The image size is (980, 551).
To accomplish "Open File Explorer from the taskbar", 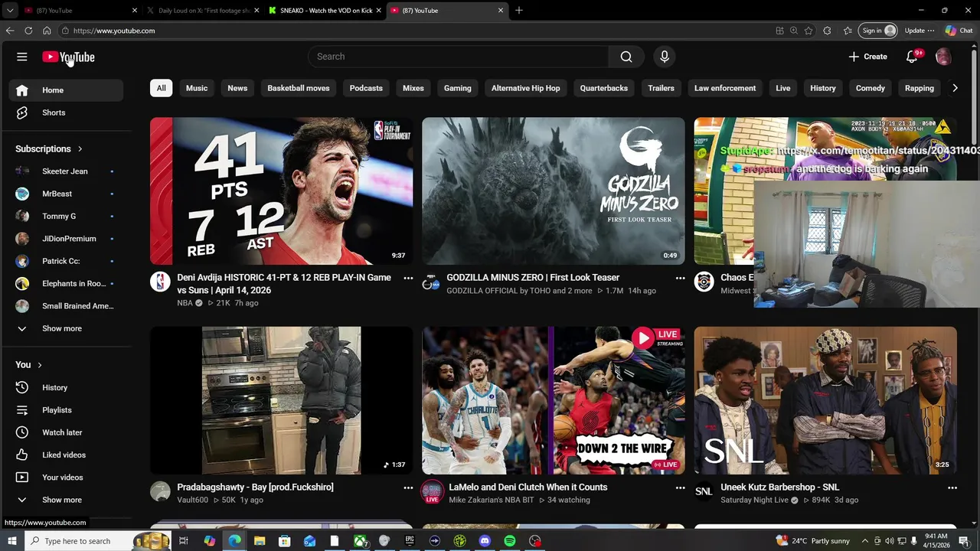I will [260, 541].
